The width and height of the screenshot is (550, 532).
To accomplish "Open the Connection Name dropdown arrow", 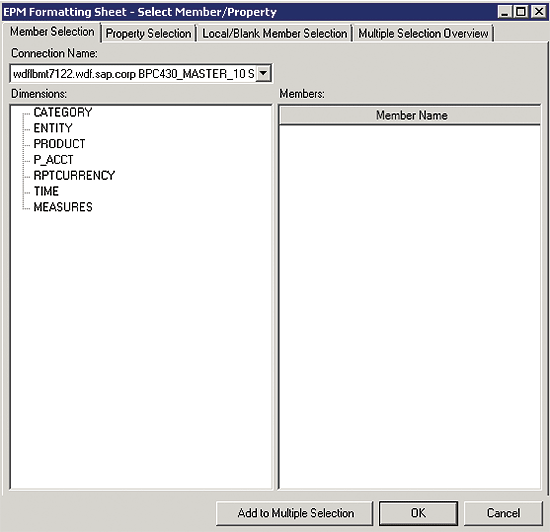I will click(x=263, y=74).
